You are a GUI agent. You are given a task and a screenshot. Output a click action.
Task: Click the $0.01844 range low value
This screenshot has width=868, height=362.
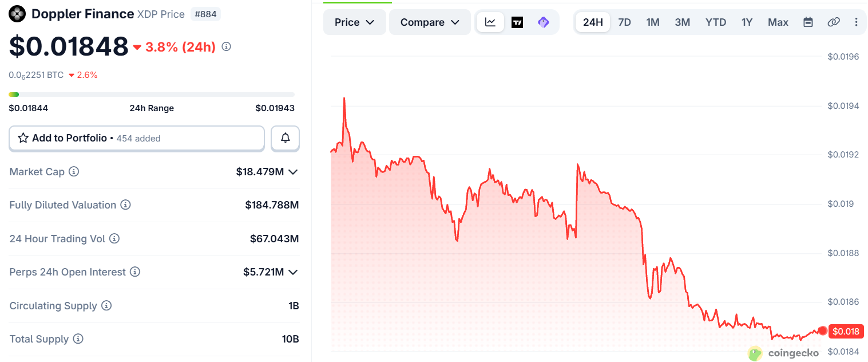28,108
